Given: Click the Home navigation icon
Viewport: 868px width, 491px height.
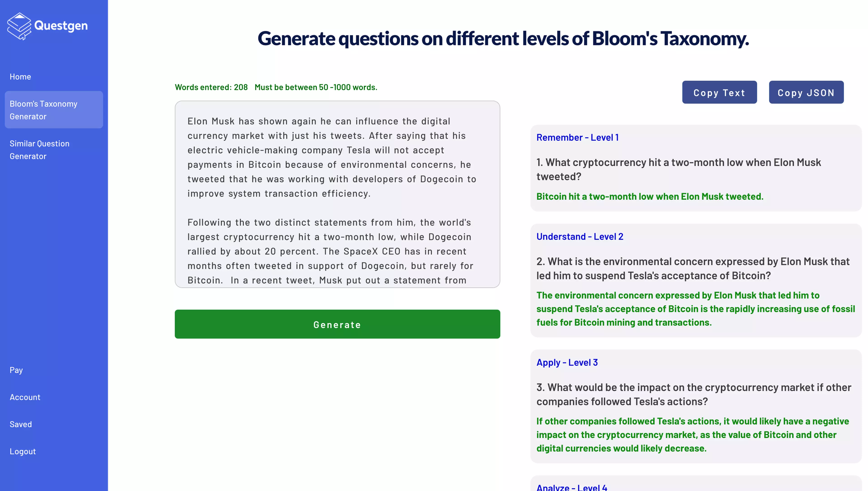Looking at the screenshot, I should [x=20, y=76].
